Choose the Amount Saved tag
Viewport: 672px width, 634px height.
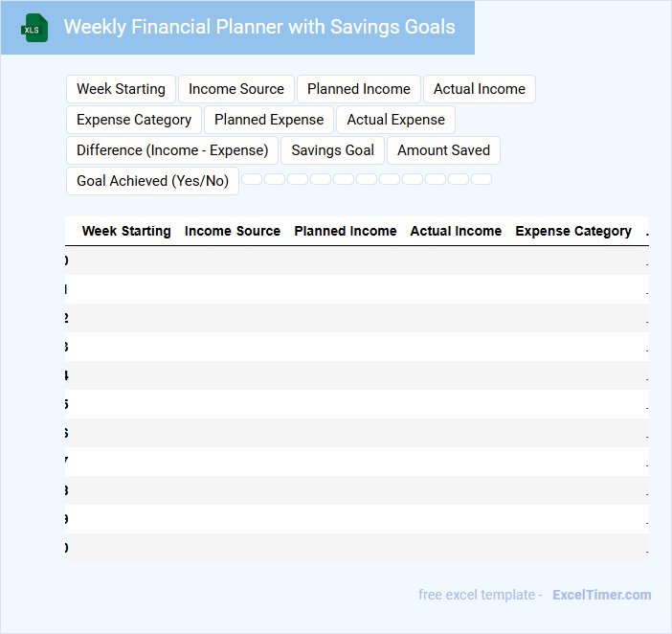[x=443, y=150]
